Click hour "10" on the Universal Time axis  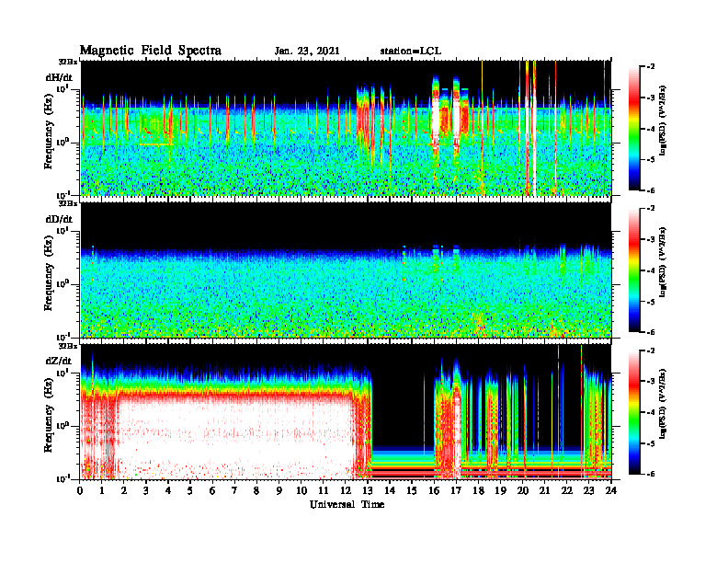301,490
